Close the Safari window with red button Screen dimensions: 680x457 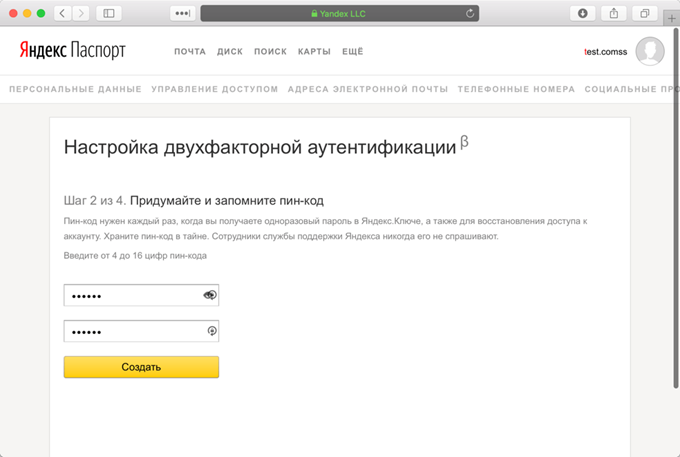(x=13, y=13)
